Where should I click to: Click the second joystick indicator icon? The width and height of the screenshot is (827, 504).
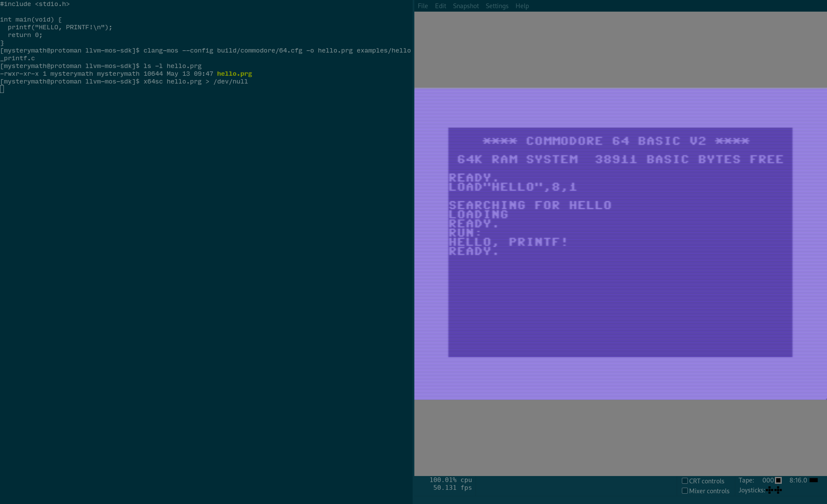coord(778,490)
